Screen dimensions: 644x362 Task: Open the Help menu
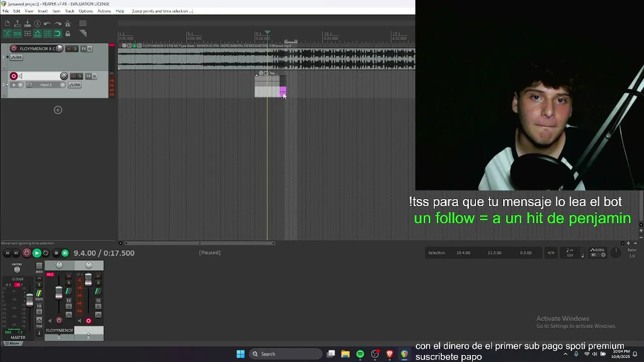pos(120,11)
